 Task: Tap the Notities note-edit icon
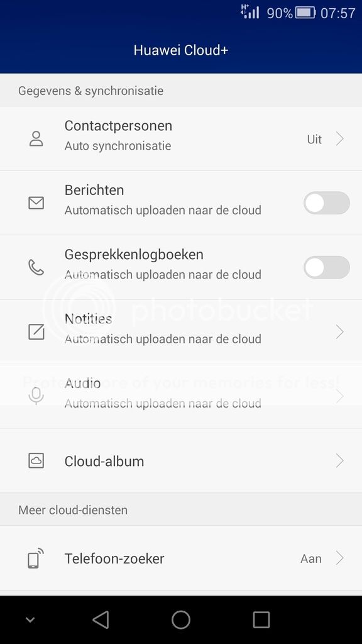(x=36, y=332)
